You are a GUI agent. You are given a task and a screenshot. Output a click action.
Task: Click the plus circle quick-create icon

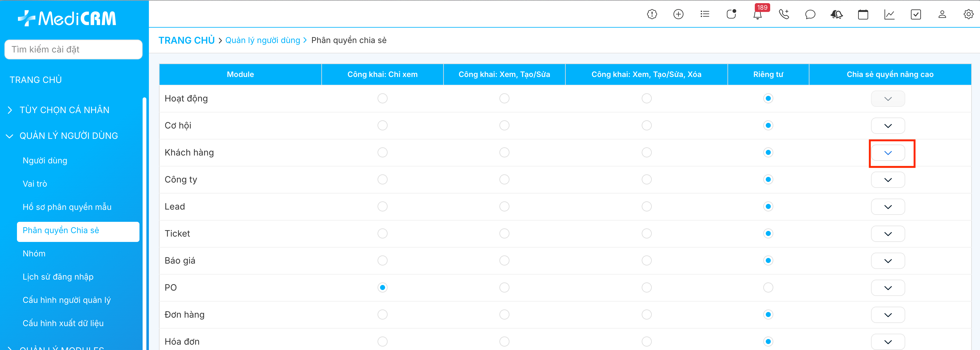point(678,14)
